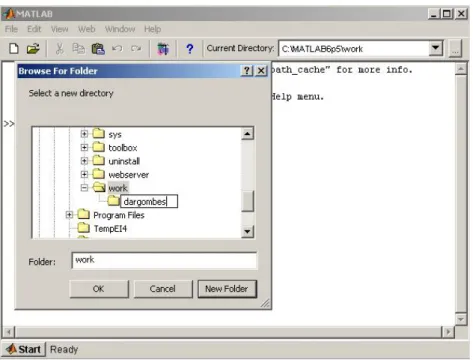Click the Paste clipboard icon
The width and height of the screenshot is (473, 360).
(x=98, y=49)
